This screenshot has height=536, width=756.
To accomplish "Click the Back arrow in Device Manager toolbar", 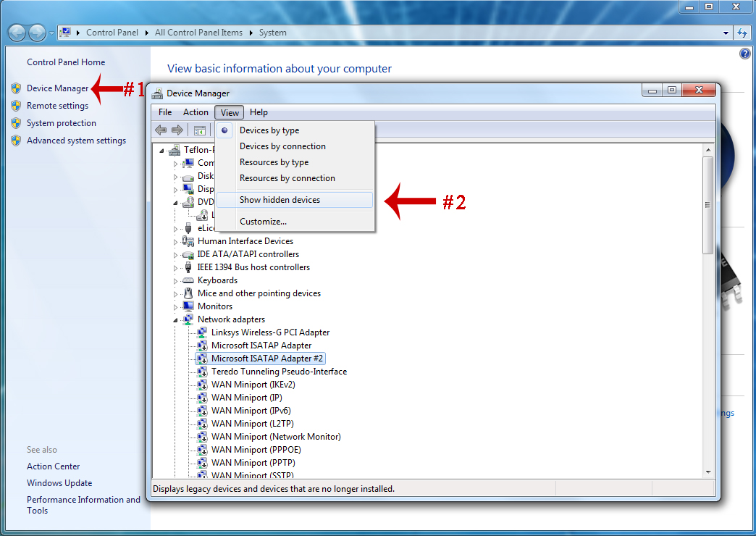I will [161, 130].
